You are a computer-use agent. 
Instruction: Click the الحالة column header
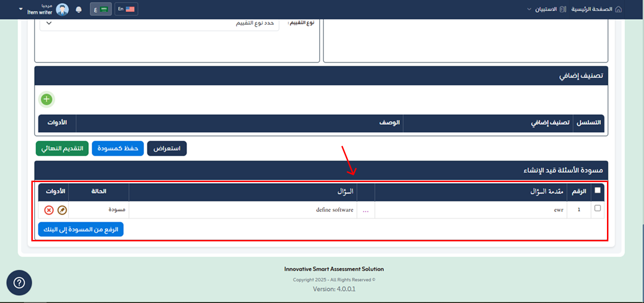point(99,192)
